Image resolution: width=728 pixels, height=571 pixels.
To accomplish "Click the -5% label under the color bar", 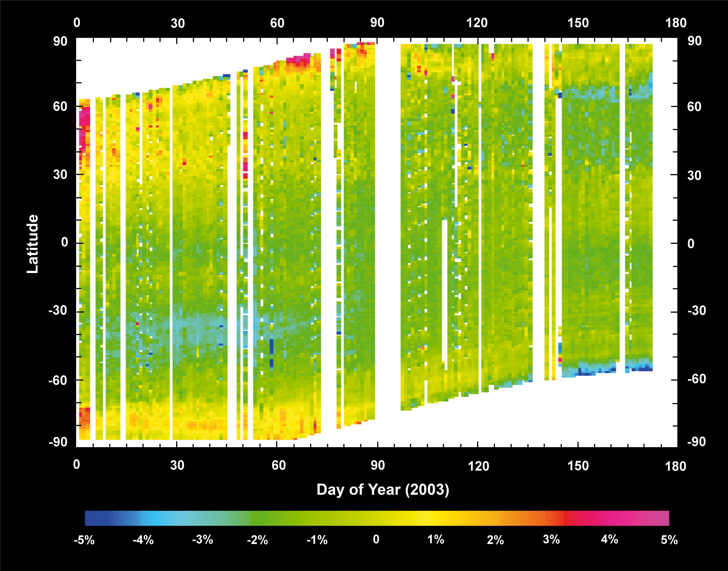I will pos(84,540).
